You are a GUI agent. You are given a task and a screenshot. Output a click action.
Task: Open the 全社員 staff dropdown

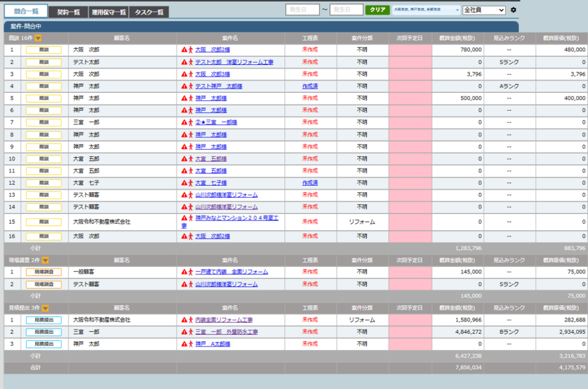click(483, 10)
